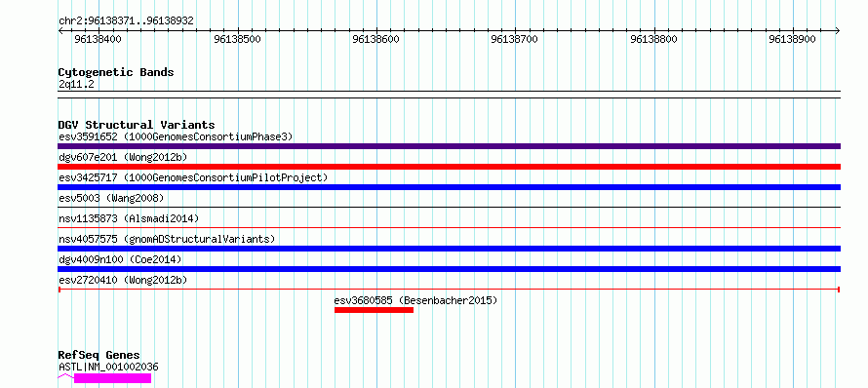Viewport: 868px width, 388px height.
Task: Open the esv5003 (Wang2008) label
Action: (111, 198)
